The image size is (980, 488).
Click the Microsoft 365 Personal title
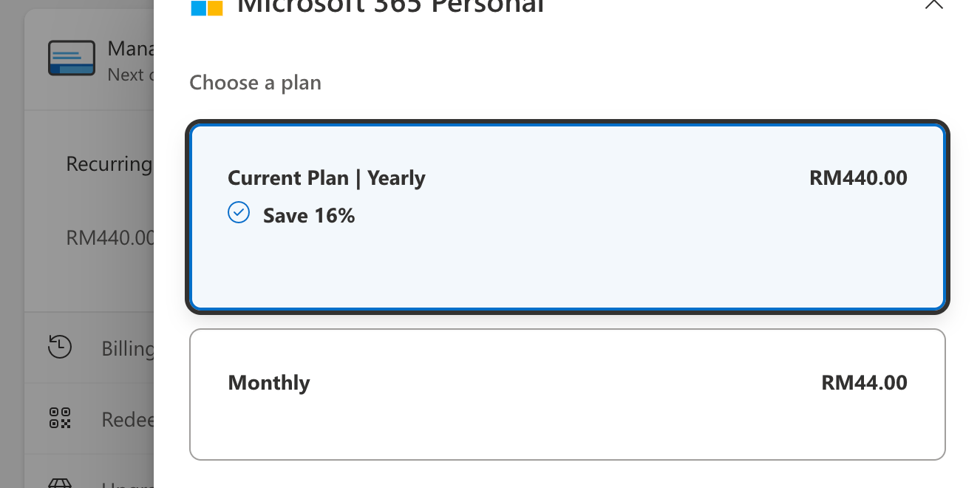click(x=389, y=6)
